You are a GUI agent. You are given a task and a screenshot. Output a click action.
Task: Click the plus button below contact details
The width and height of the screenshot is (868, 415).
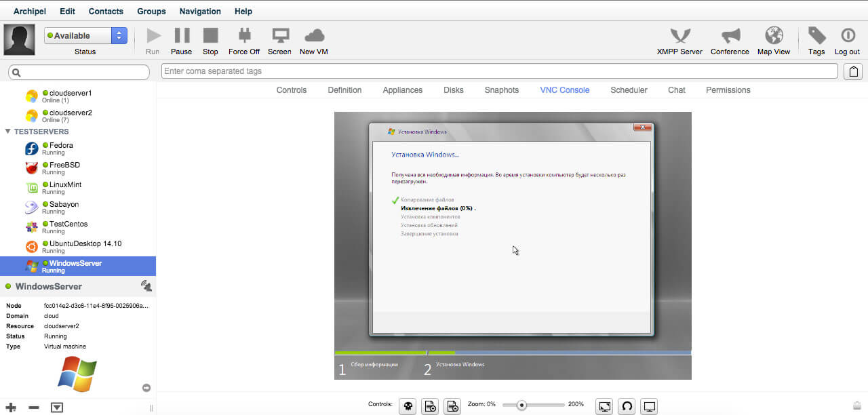(11, 408)
